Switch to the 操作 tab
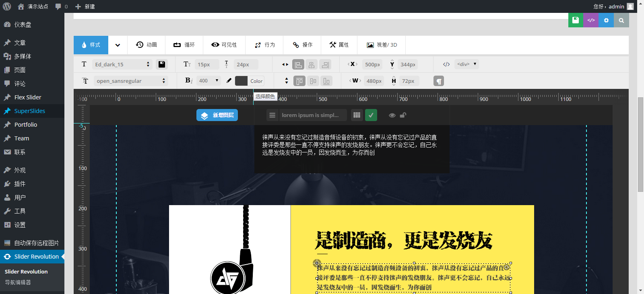 [x=302, y=45]
